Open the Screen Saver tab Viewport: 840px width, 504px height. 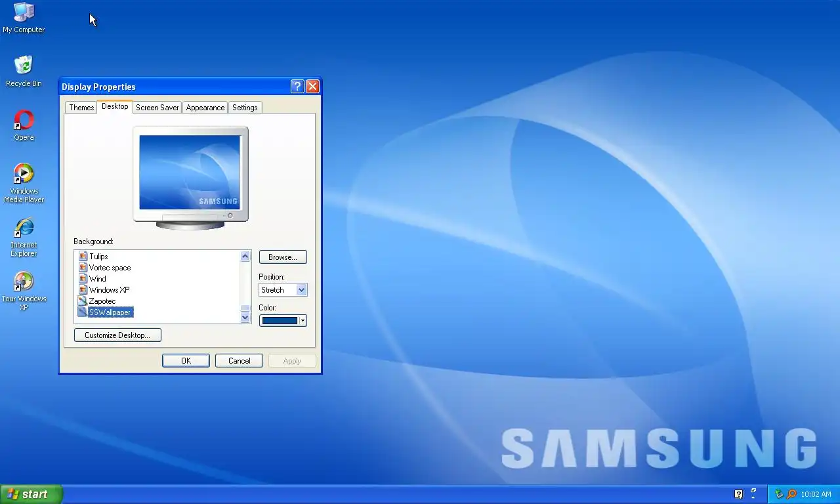pos(157,108)
